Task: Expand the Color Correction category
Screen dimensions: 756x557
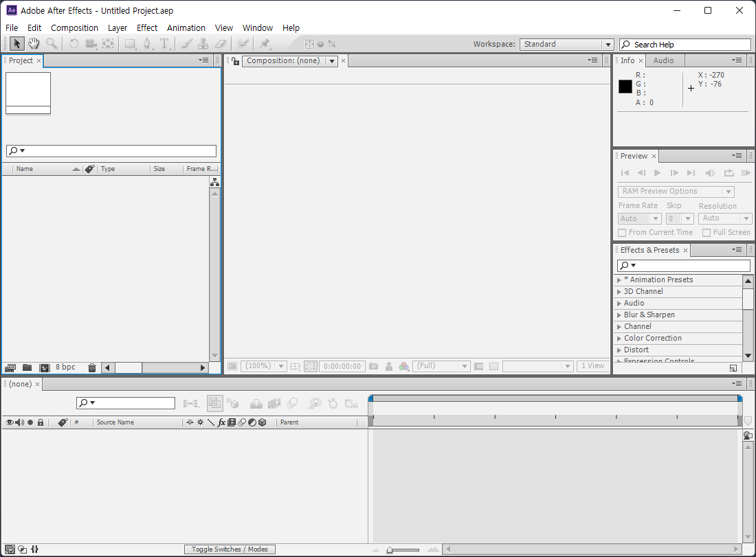Action: [x=619, y=339]
